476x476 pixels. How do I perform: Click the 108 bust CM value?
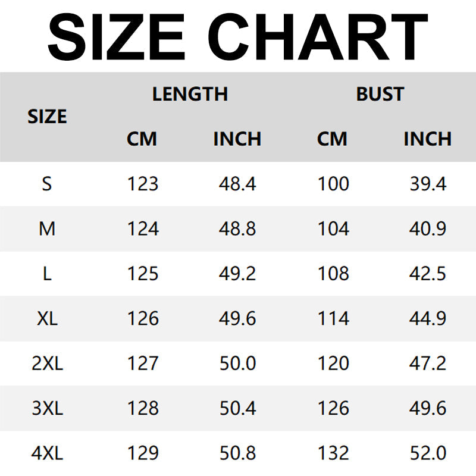[x=333, y=274]
